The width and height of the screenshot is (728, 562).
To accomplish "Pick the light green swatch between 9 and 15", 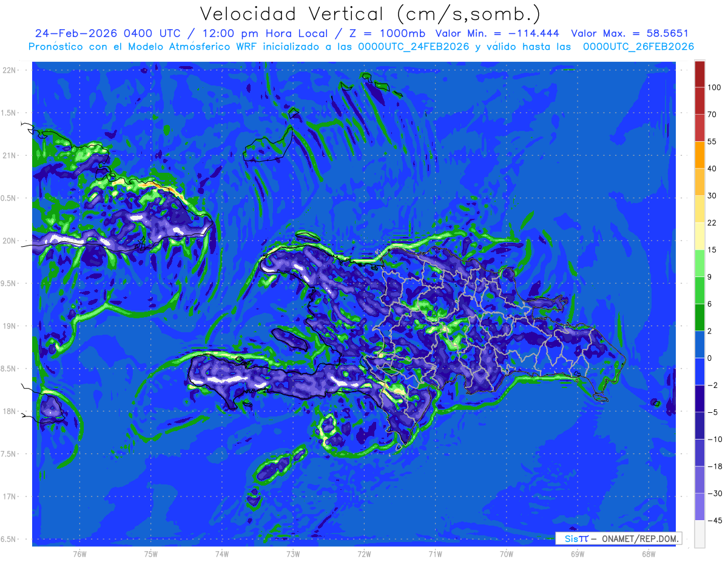I will tap(699, 263).
